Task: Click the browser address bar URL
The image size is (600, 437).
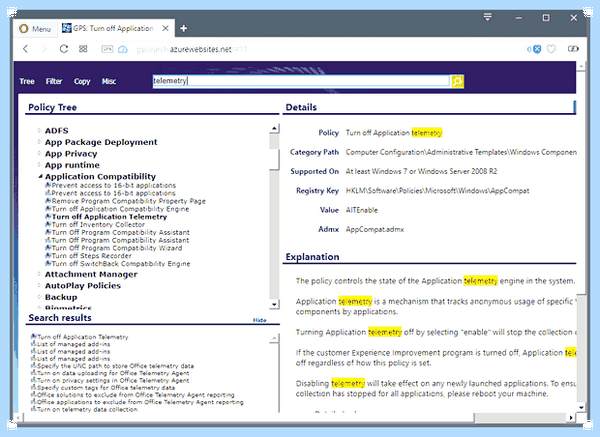Action: coord(192,49)
